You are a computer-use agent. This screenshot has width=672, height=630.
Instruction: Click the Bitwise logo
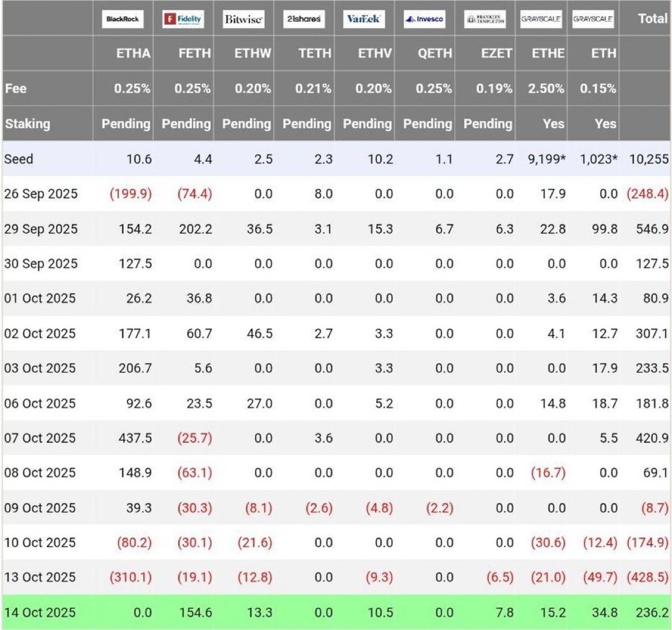click(243, 19)
